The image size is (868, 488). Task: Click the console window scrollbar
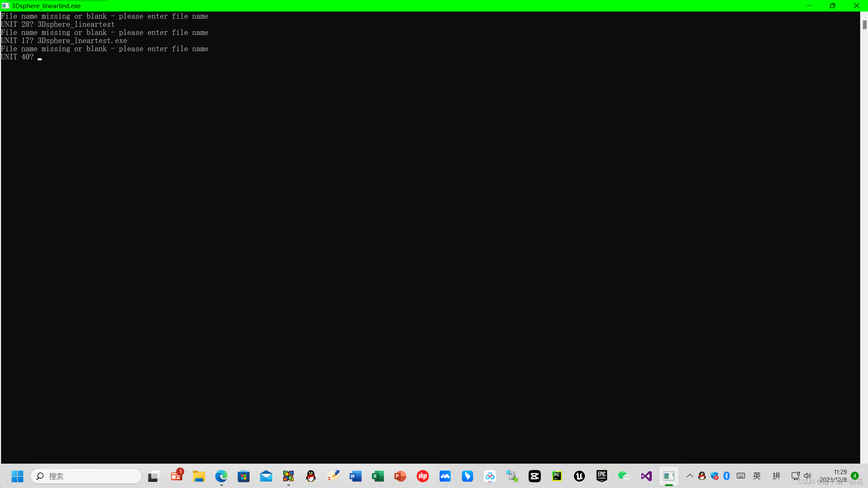pyautogui.click(x=864, y=25)
